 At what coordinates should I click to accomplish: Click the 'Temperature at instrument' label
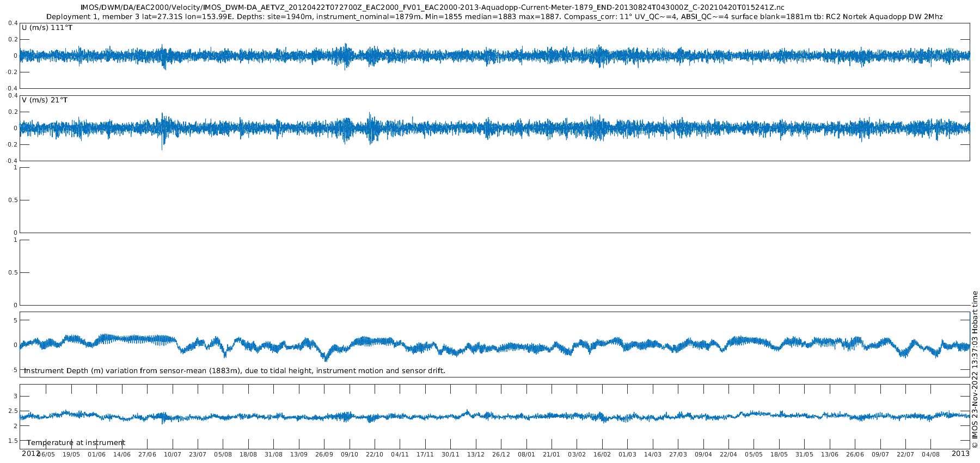[76, 443]
